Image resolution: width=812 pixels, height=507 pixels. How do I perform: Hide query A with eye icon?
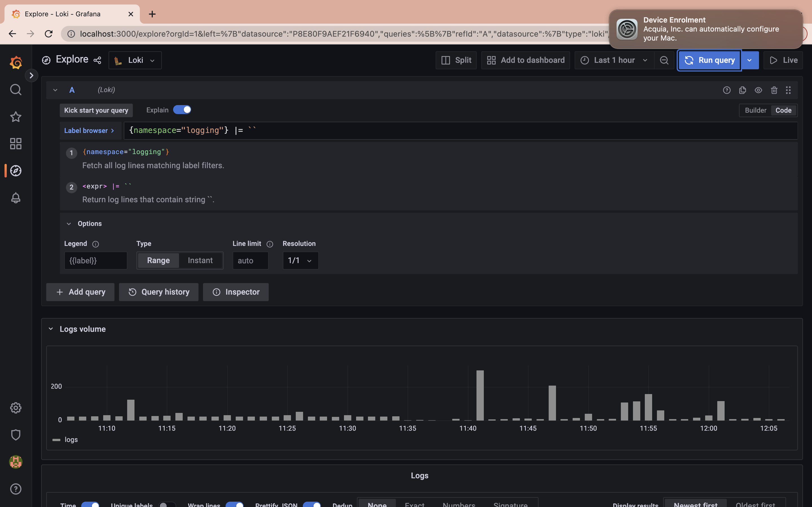pyautogui.click(x=758, y=90)
